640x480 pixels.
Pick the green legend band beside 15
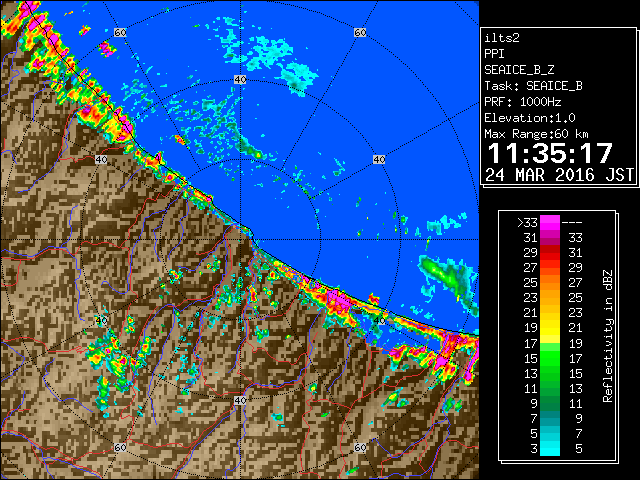click(550, 358)
